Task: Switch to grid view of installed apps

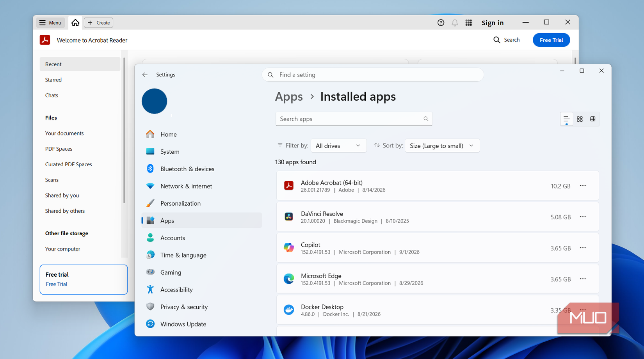Action: tap(580, 119)
